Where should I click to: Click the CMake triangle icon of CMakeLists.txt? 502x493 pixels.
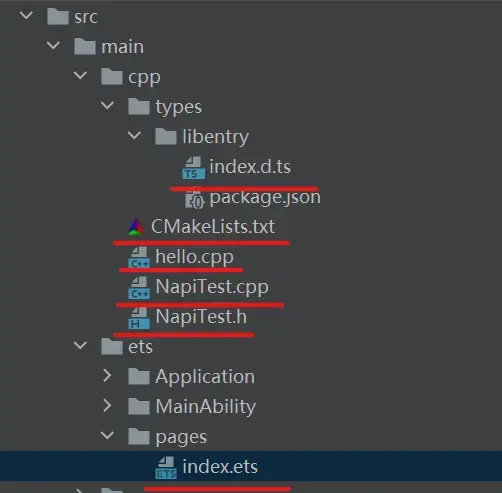tap(136, 227)
